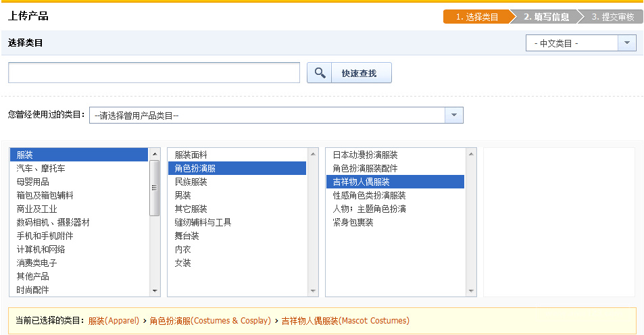Click 服装(Apparel) breadcrumb link
644x335 pixels.
(114, 321)
